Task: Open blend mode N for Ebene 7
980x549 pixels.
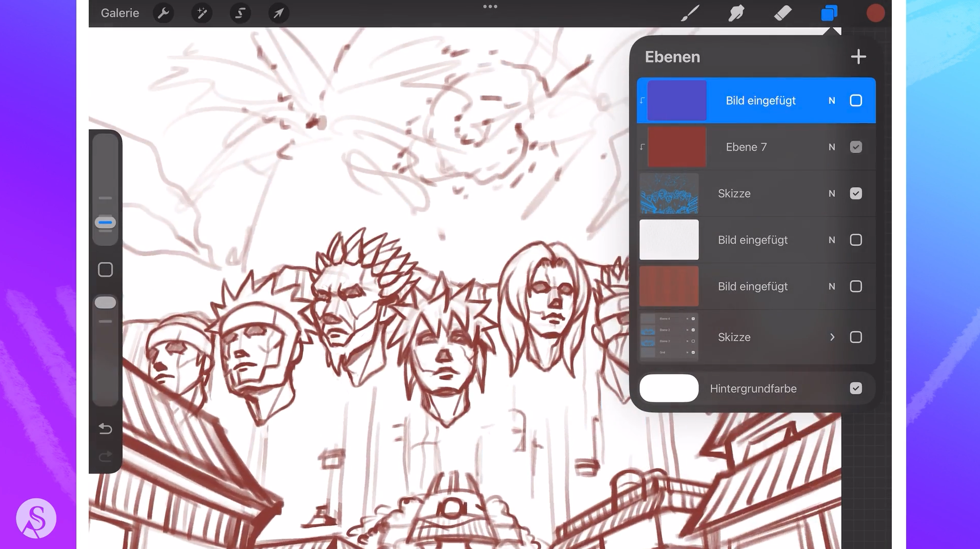Action: (831, 147)
